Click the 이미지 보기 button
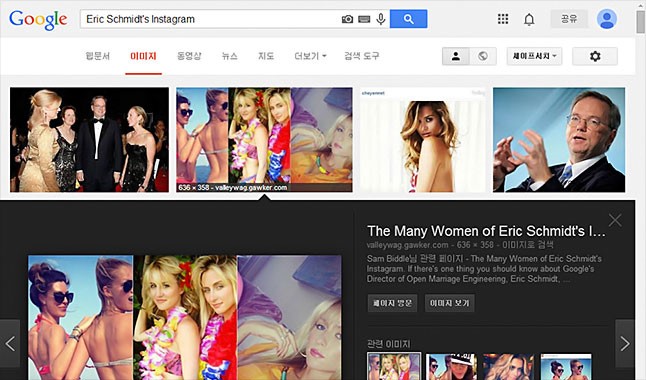The image size is (646, 380). tap(449, 303)
